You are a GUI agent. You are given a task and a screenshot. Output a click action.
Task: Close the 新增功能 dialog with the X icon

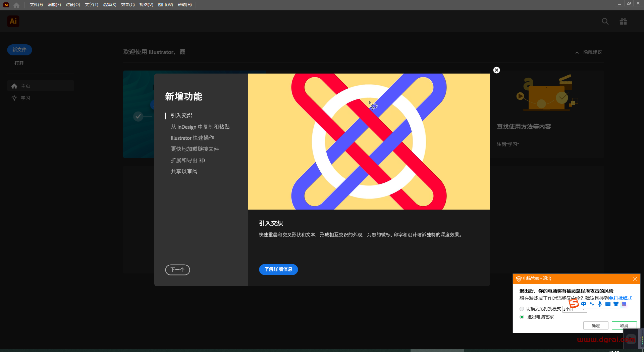pos(496,70)
